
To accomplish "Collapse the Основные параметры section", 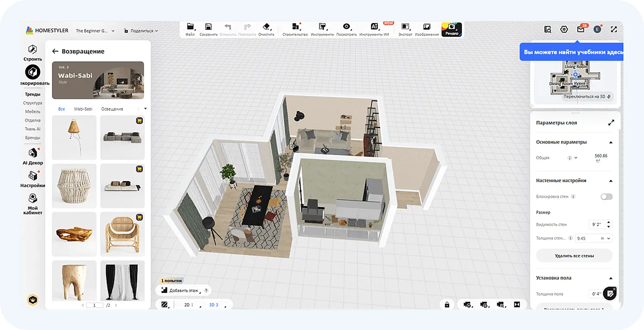I will click(611, 142).
